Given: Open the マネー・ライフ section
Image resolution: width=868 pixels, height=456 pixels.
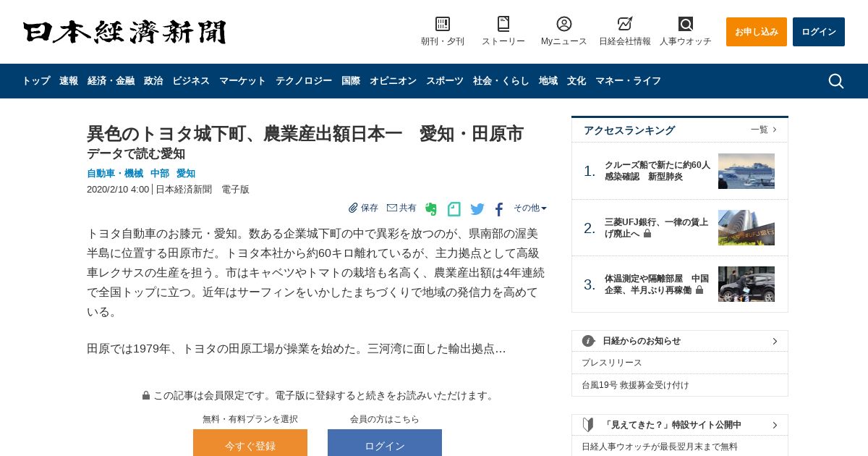Looking at the screenshot, I should click(628, 81).
